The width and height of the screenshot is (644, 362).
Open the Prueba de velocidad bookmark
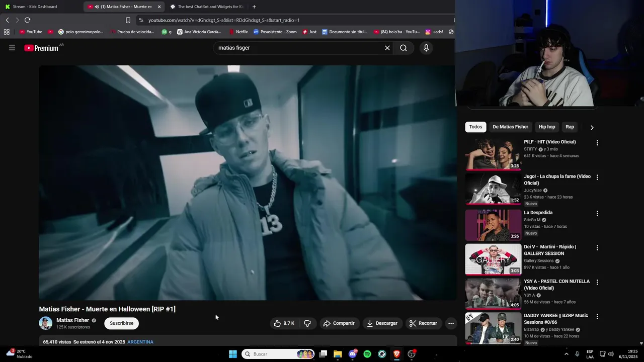click(x=132, y=32)
